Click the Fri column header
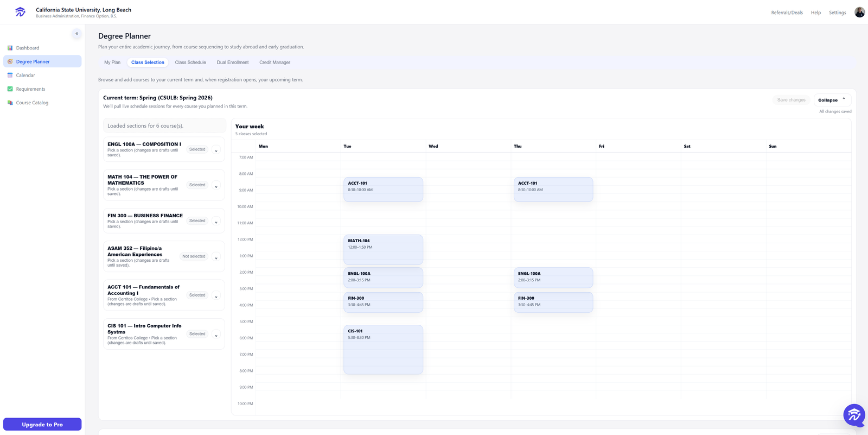 point(601,146)
